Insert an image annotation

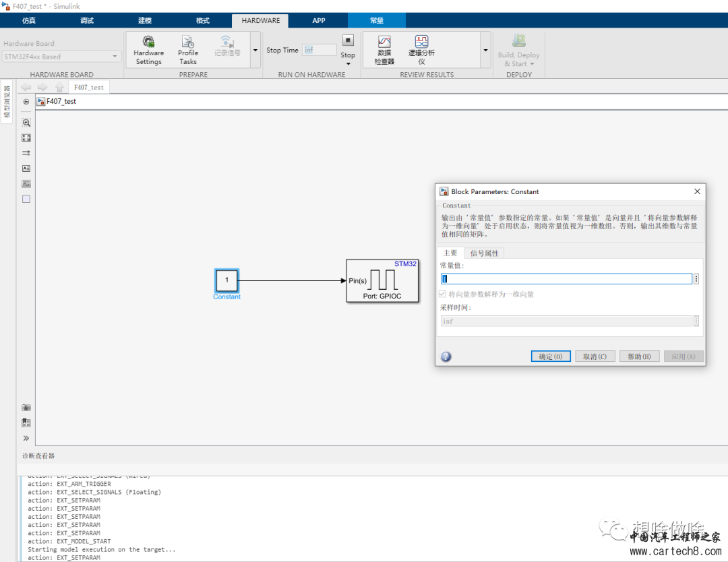pyautogui.click(x=26, y=184)
